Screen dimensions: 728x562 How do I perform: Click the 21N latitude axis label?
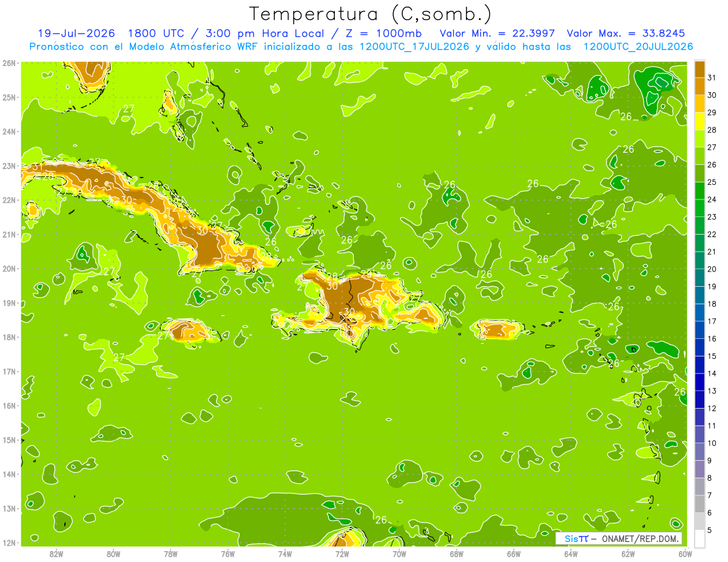8,234
